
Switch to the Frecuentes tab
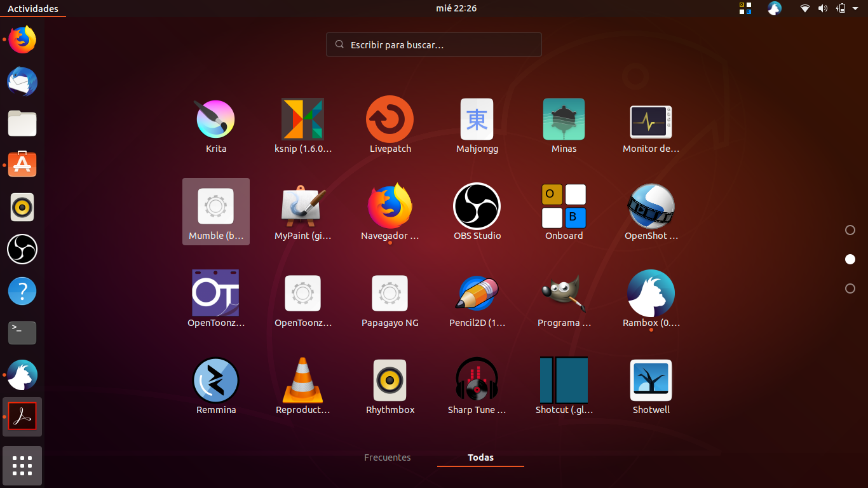coord(388,457)
